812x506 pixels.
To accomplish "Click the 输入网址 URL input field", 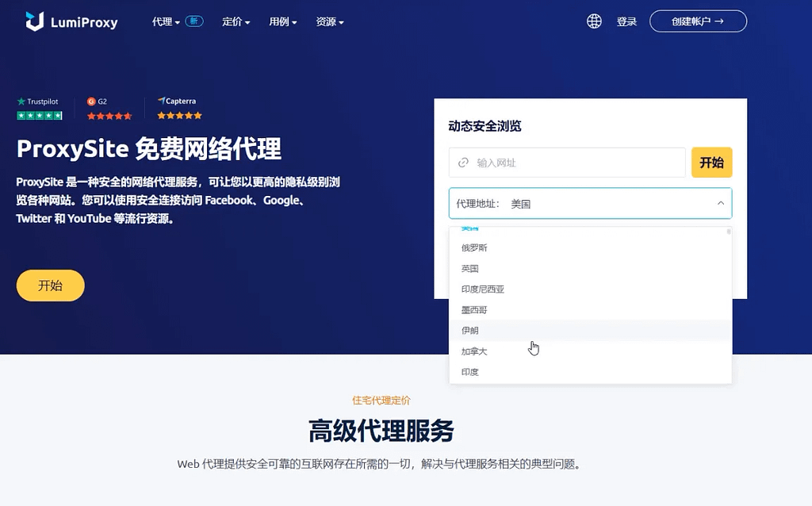I will (567, 162).
